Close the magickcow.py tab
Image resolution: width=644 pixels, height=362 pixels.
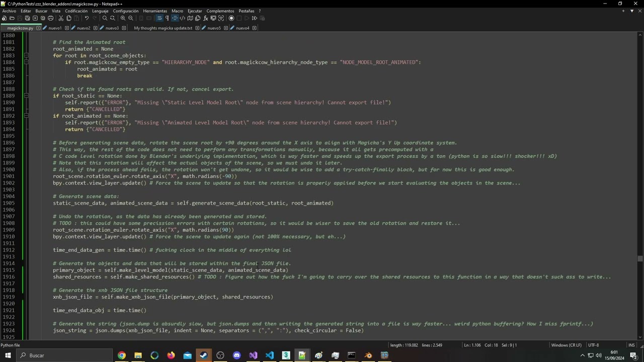38,28
